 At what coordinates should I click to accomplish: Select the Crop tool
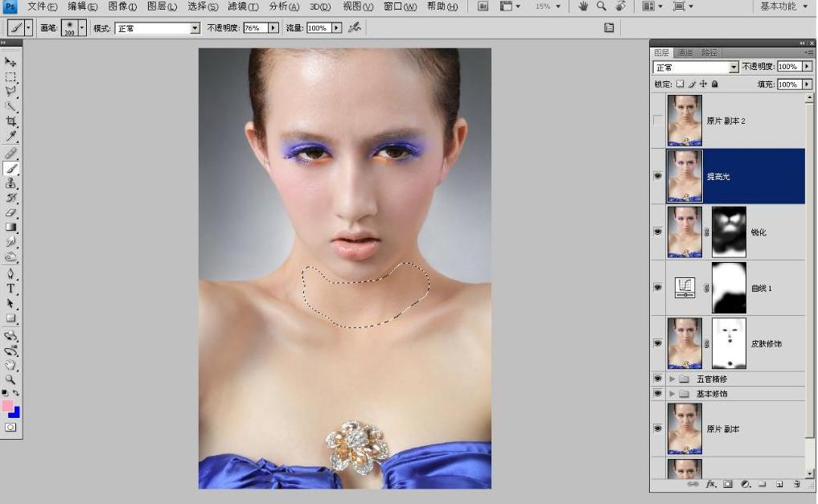[x=10, y=121]
